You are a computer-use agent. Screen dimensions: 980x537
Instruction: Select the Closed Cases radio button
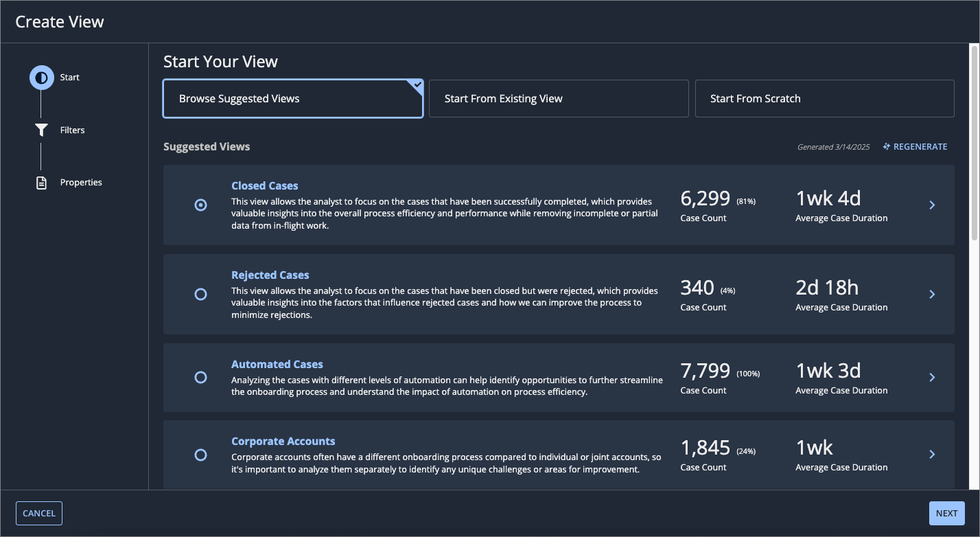pyautogui.click(x=200, y=205)
